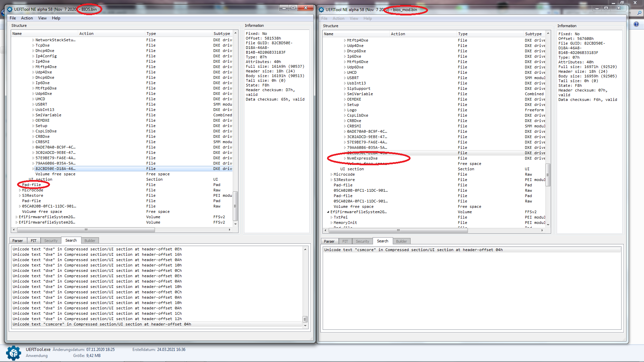644x362 pixels.
Task: Select csmcore search result in BIOS.bin
Action: 157,324
